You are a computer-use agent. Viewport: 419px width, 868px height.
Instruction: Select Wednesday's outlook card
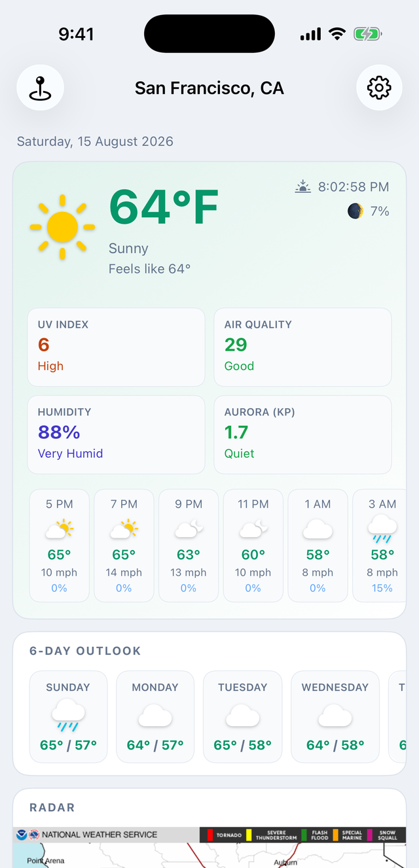click(x=335, y=717)
